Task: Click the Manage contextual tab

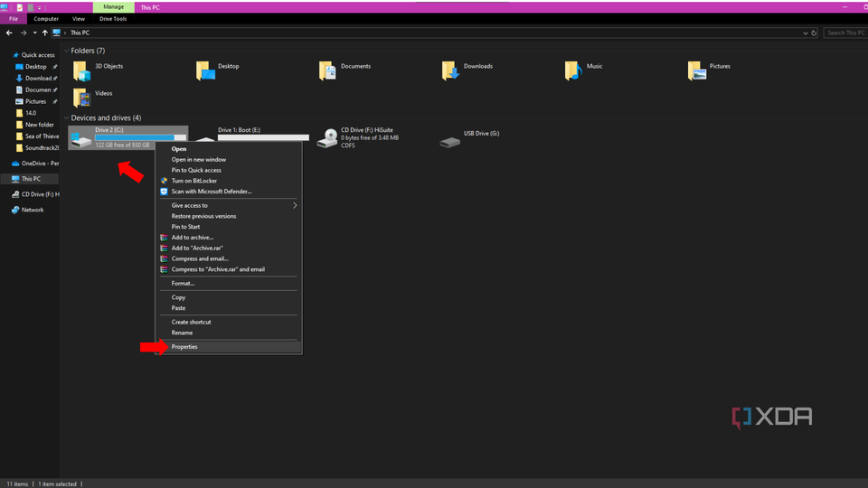Action: tap(114, 7)
